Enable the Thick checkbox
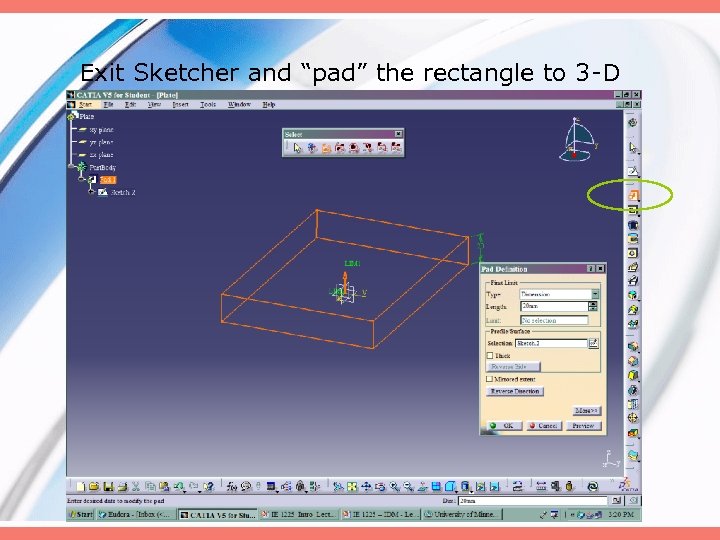The height and width of the screenshot is (540, 720). 489,355
